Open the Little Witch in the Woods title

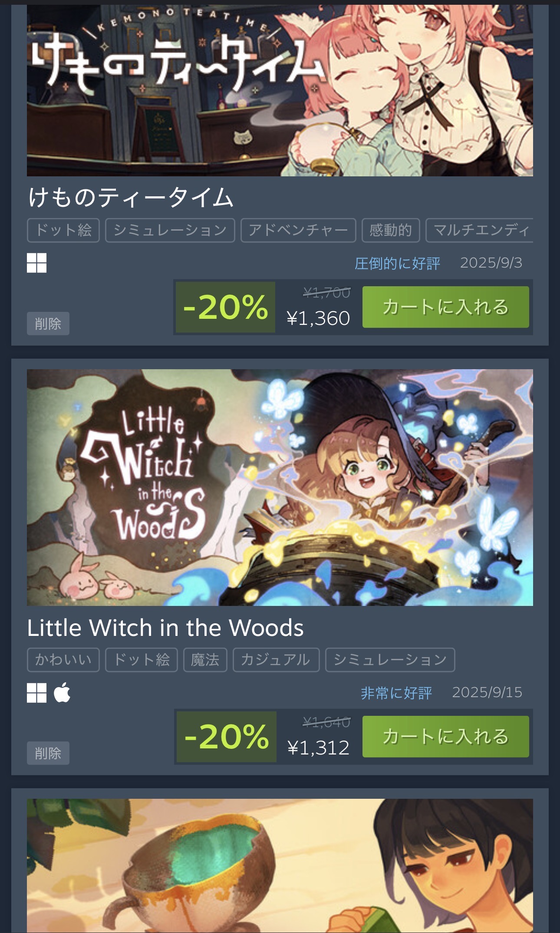pos(165,628)
